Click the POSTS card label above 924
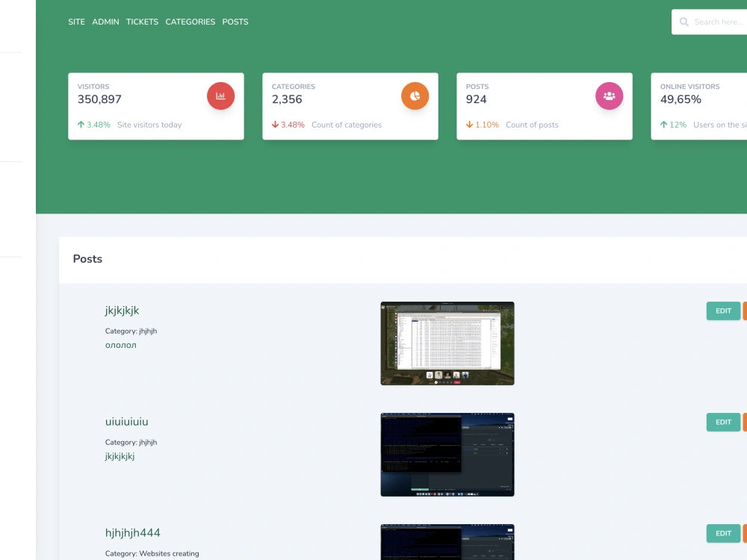 (x=477, y=87)
